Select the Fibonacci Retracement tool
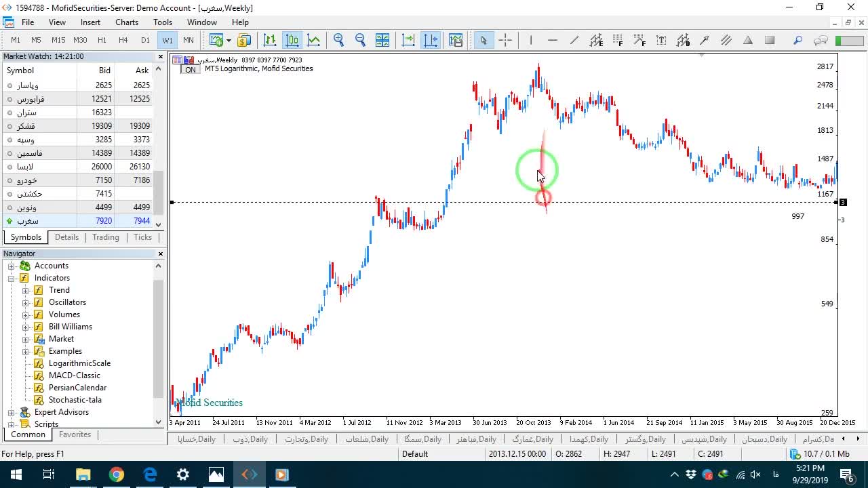 pos(618,40)
